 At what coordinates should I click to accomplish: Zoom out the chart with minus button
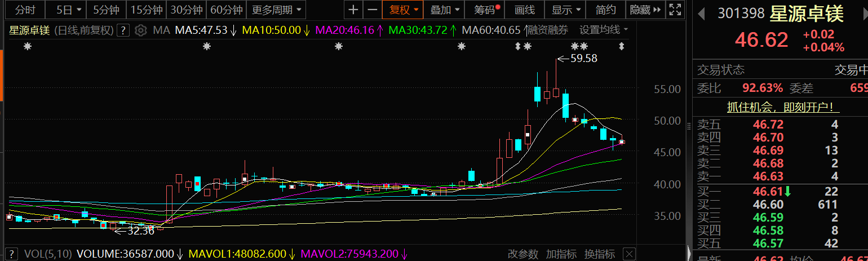372,10
